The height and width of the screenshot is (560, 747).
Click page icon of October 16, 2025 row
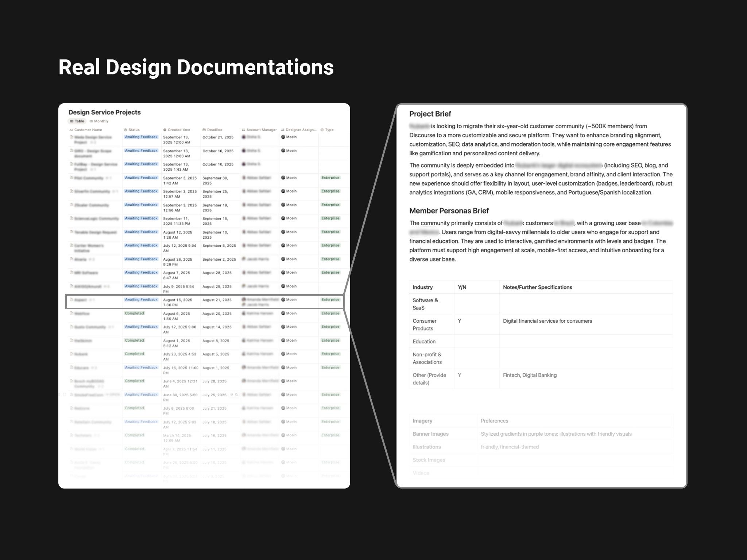[71, 151]
